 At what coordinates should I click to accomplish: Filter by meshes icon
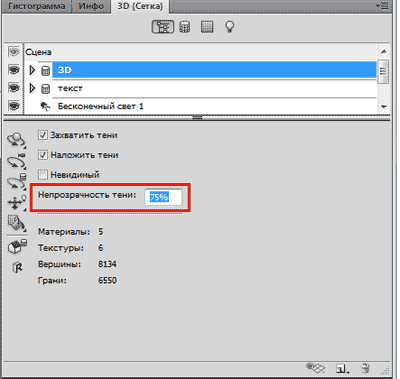[x=184, y=27]
